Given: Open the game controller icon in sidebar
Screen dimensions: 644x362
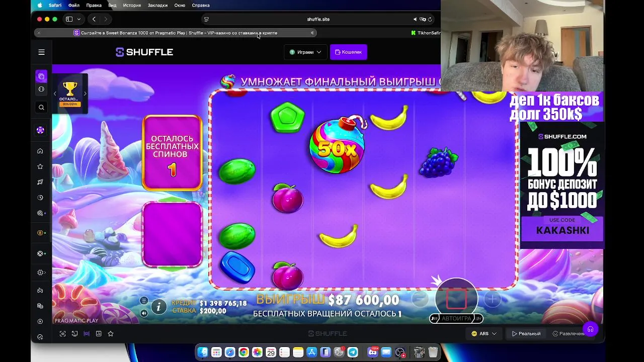Looking at the screenshot, I should (40, 290).
